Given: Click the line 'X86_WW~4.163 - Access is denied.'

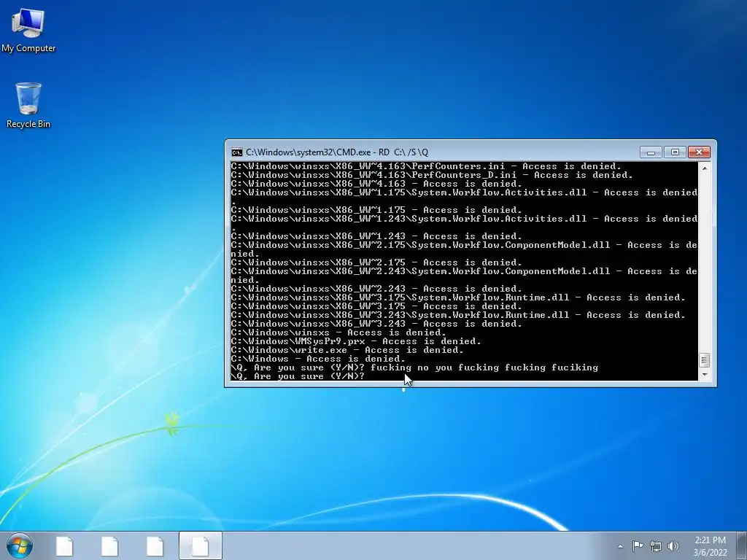Looking at the screenshot, I should (376, 184).
